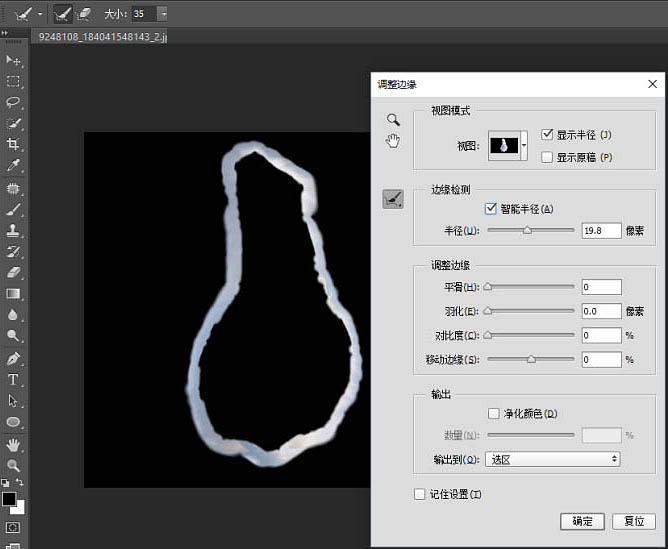Image resolution: width=668 pixels, height=549 pixels.
Task: Select the Crop tool
Action: (x=14, y=144)
